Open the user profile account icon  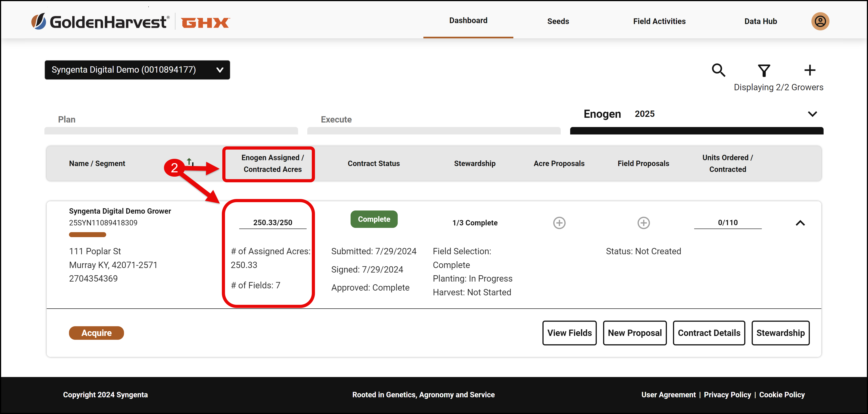(x=820, y=21)
